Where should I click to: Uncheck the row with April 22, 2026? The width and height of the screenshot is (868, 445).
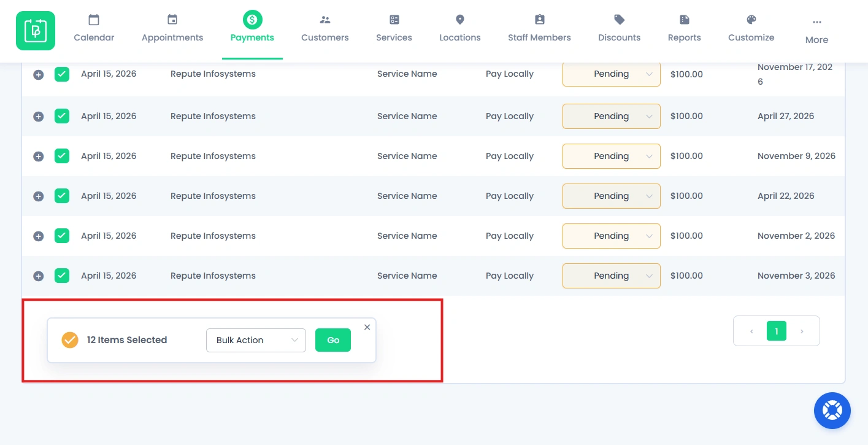point(62,196)
